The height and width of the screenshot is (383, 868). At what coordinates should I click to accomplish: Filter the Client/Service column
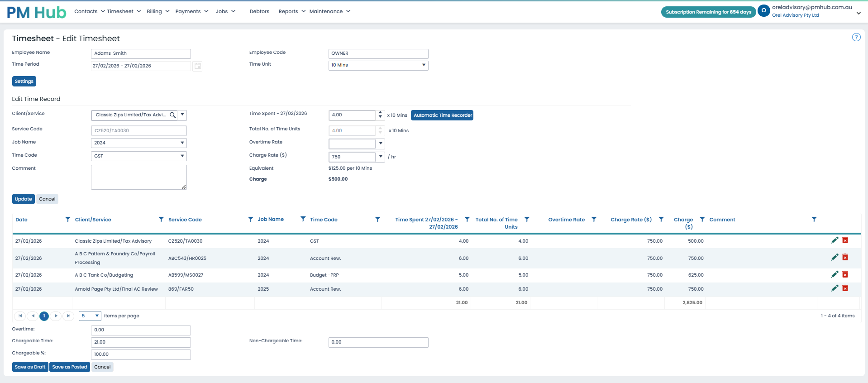pos(161,220)
